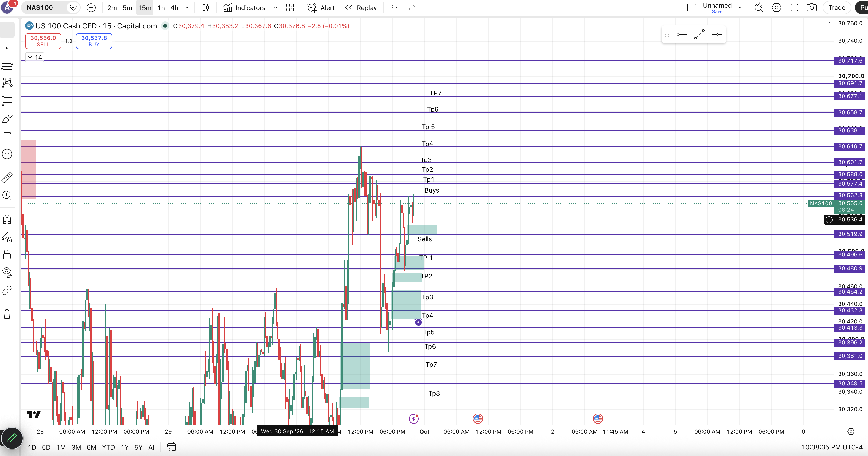Toggle magnet mode on
The height and width of the screenshot is (456, 868).
click(7, 219)
